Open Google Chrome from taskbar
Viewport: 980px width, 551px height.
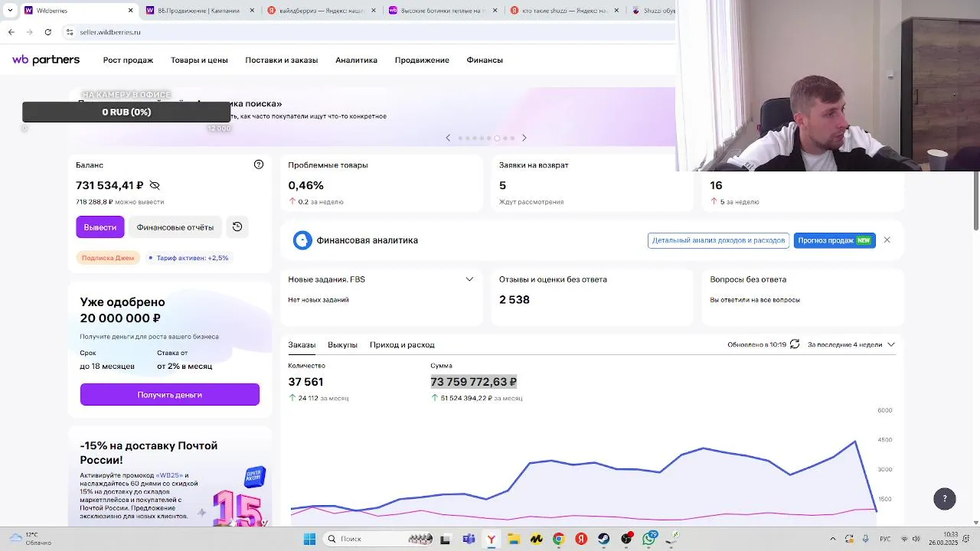559,539
